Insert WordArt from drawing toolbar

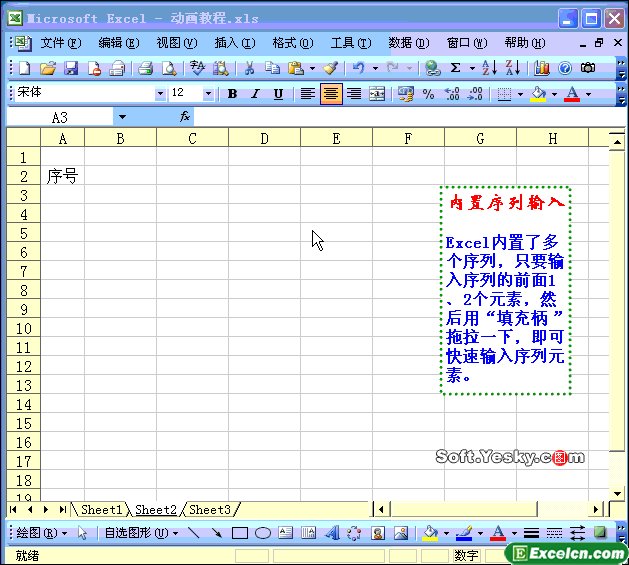[332, 533]
